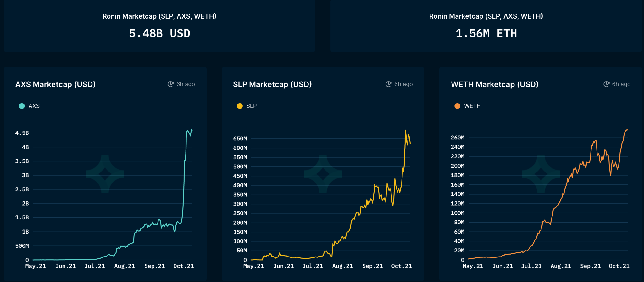644x282 pixels.
Task: Click Jul.21 on the WETH chart x-axis
Action: (531, 266)
